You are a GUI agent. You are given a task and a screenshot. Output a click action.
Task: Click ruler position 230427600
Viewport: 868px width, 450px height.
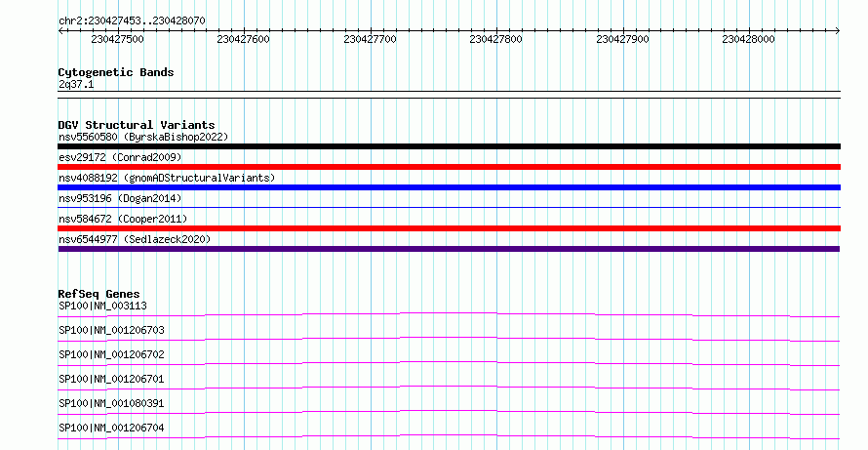[244, 39]
